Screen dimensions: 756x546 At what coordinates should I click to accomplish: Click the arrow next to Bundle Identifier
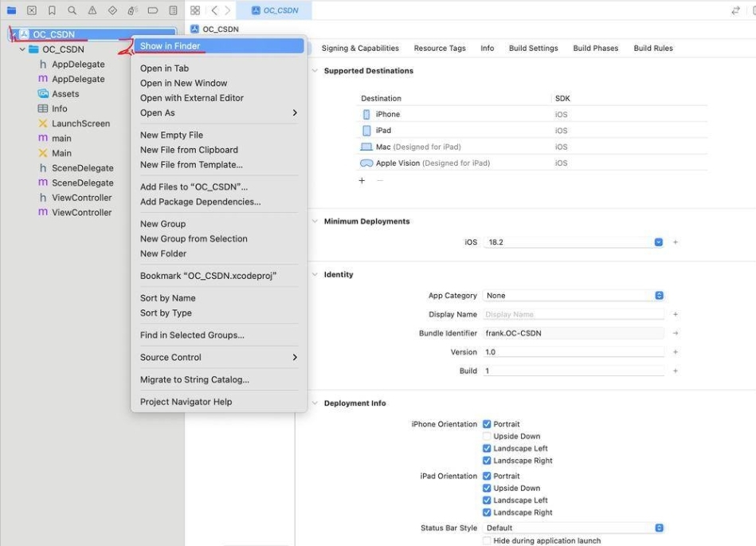click(676, 333)
